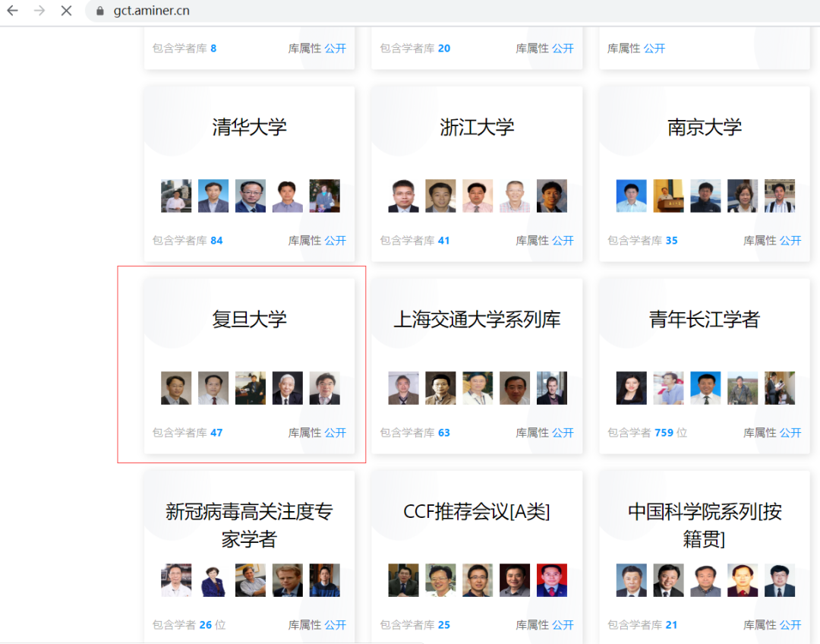
Task: Click fifth scholar photo in 南京大学 card
Action: pyautogui.click(x=780, y=196)
